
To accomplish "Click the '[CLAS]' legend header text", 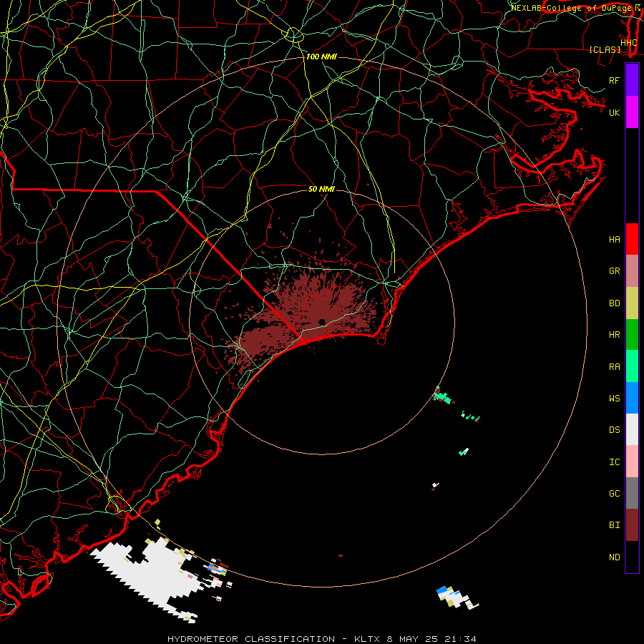I will pyautogui.click(x=605, y=49).
